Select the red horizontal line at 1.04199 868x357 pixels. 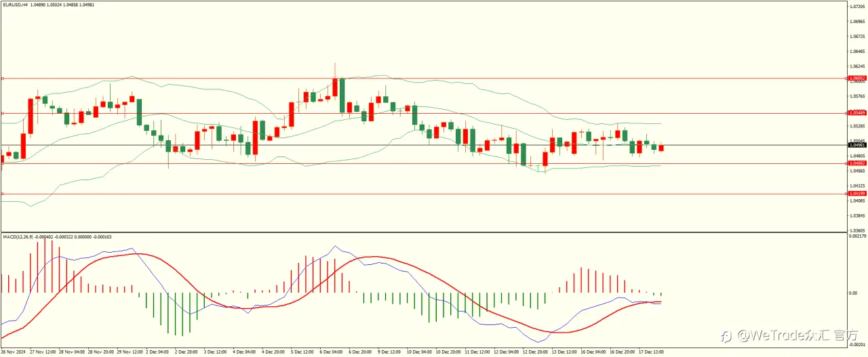point(423,194)
